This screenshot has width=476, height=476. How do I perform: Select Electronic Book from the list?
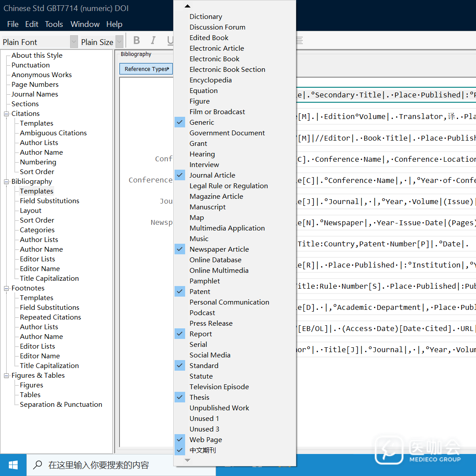(x=214, y=59)
